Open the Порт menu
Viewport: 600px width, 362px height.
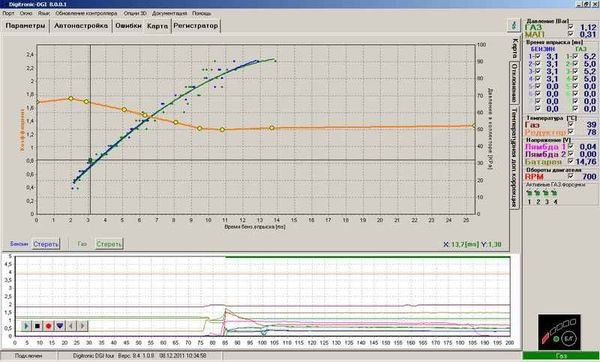(8, 13)
